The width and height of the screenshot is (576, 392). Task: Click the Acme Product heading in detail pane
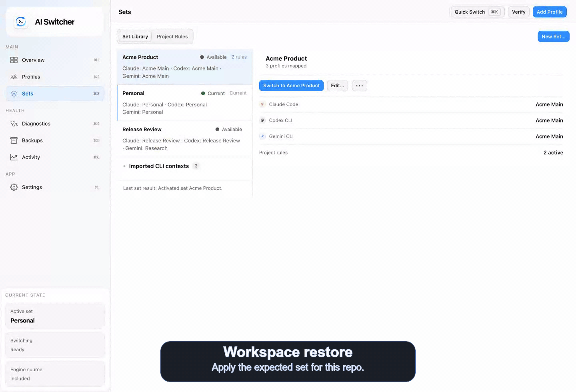coord(286,58)
